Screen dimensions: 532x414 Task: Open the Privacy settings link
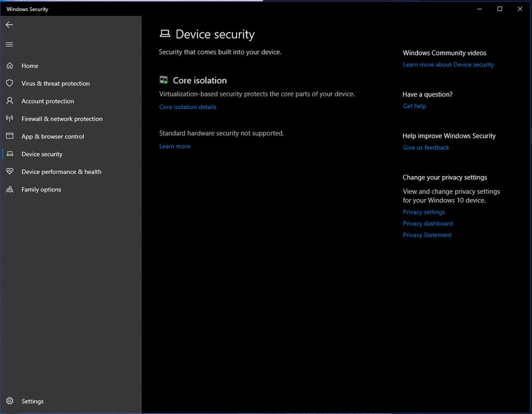[424, 212]
